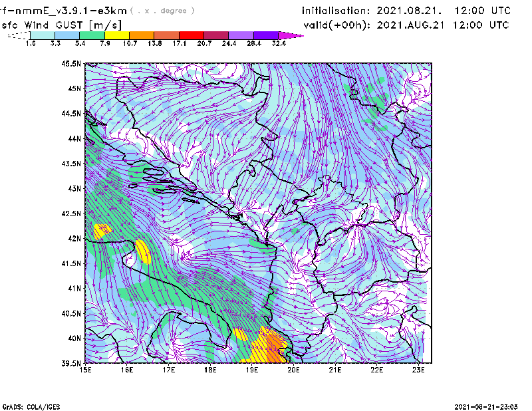Click latitude label 39.5N

tap(71, 363)
